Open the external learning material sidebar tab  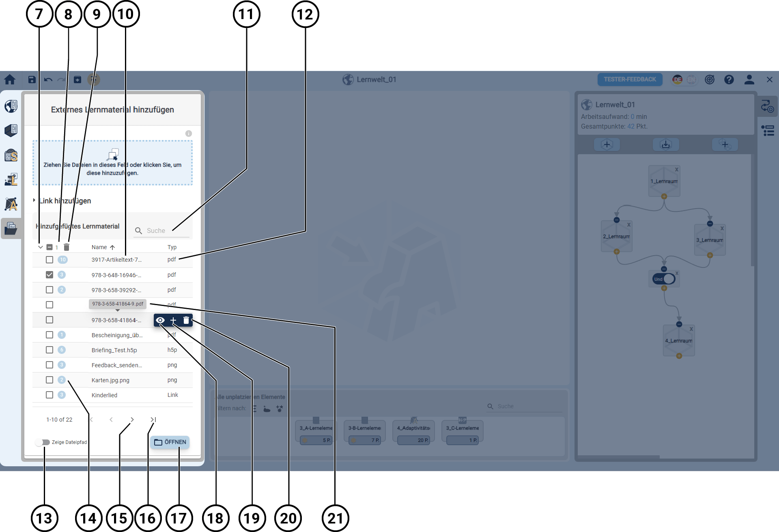tap(11, 228)
